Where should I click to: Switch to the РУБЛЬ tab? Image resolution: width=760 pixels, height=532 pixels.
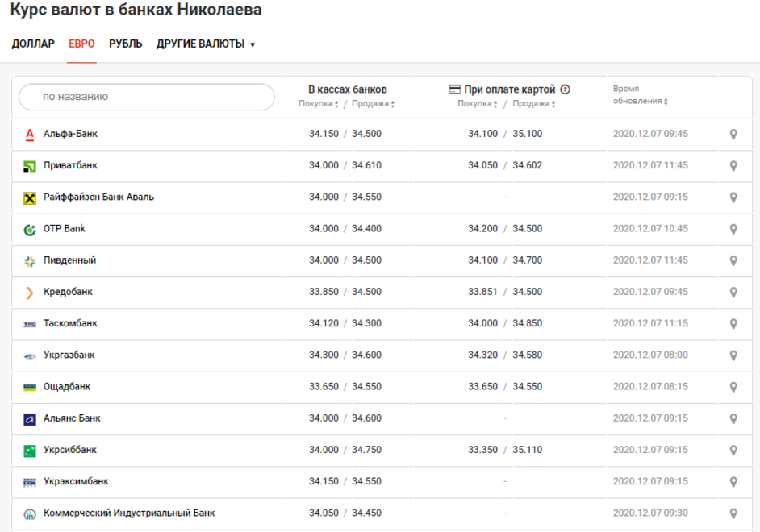126,44
